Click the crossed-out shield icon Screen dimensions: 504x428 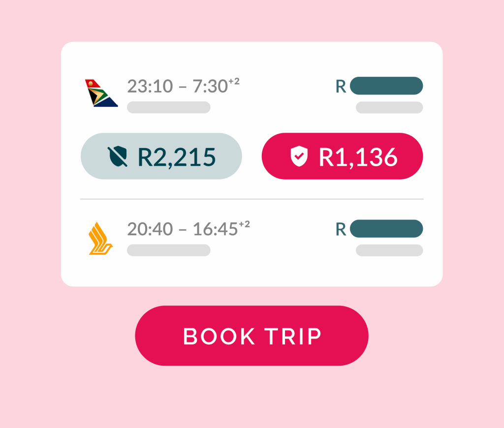(117, 156)
